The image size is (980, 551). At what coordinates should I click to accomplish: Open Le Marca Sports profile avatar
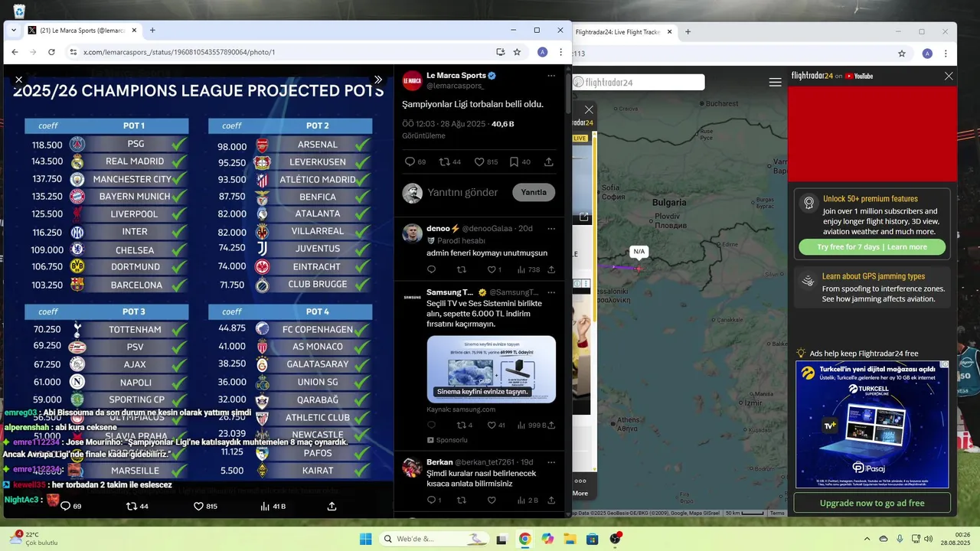413,80
